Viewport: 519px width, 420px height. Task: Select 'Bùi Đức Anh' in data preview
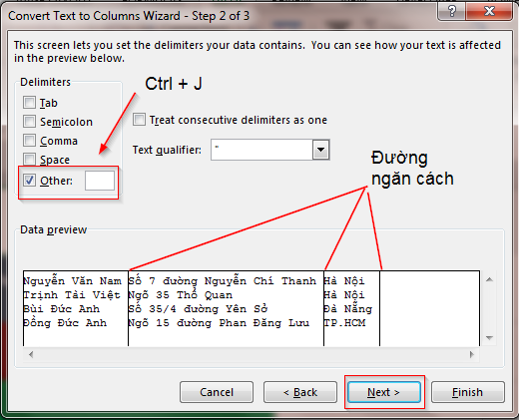pos(62,309)
